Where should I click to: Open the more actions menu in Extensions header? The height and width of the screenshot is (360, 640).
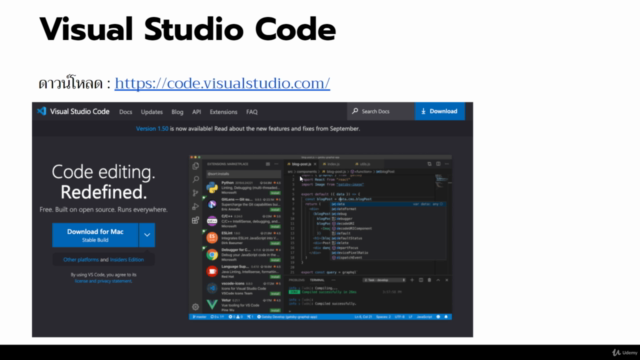coord(276,164)
